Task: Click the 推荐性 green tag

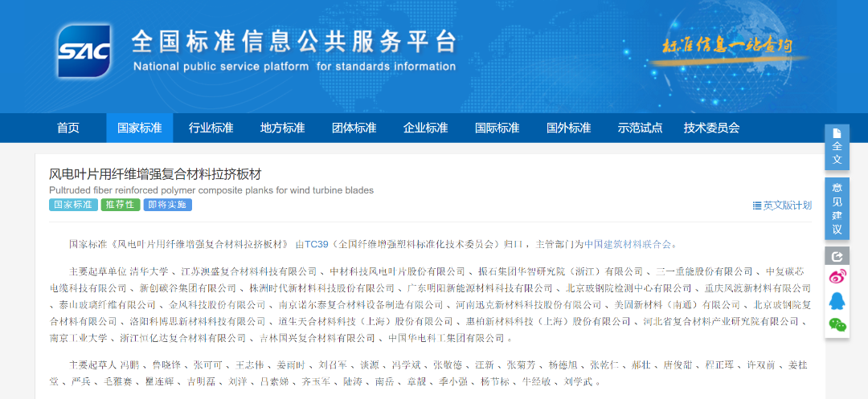Action: coord(120,205)
